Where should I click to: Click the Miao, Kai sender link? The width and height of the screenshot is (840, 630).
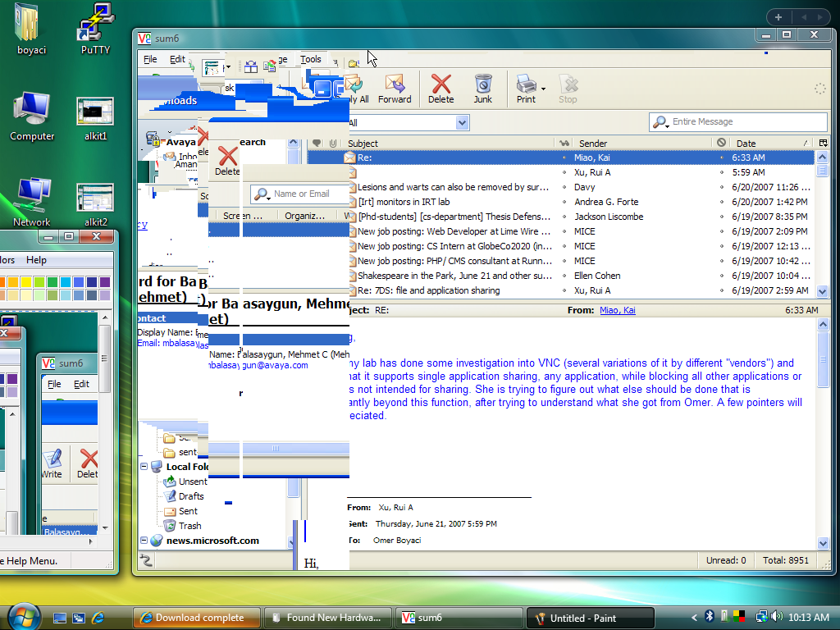click(x=618, y=310)
